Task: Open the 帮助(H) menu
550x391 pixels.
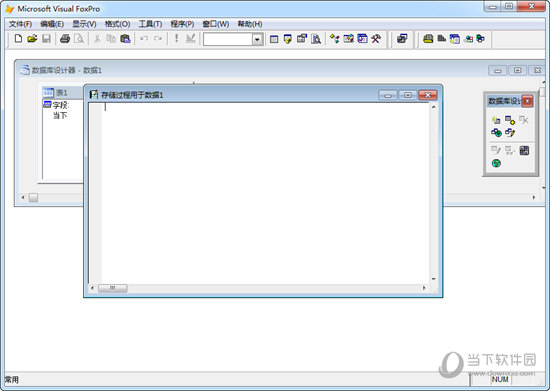Action: pos(250,24)
